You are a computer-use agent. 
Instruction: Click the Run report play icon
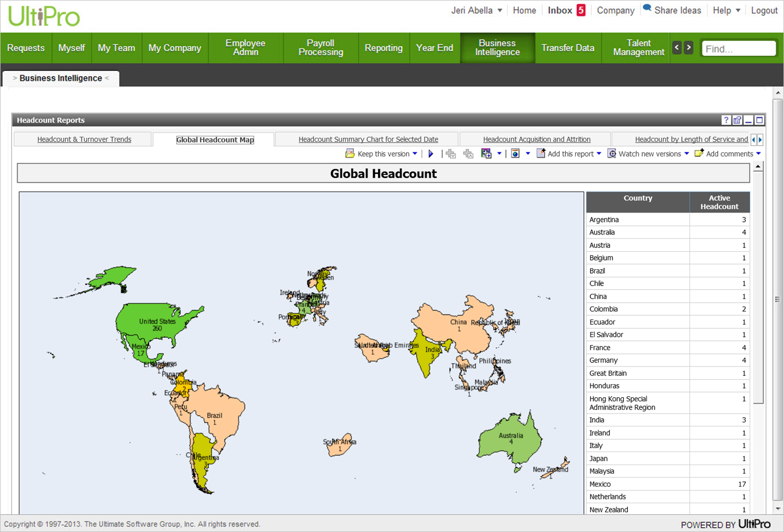point(431,154)
